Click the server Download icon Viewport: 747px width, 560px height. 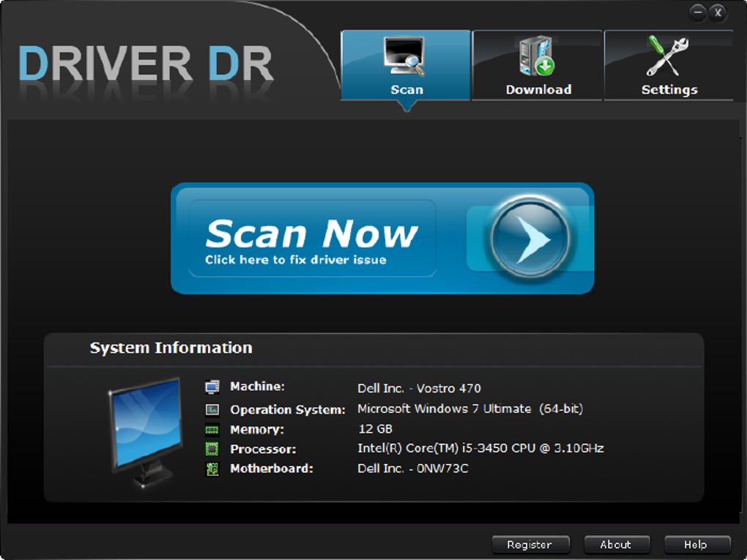pos(537,56)
